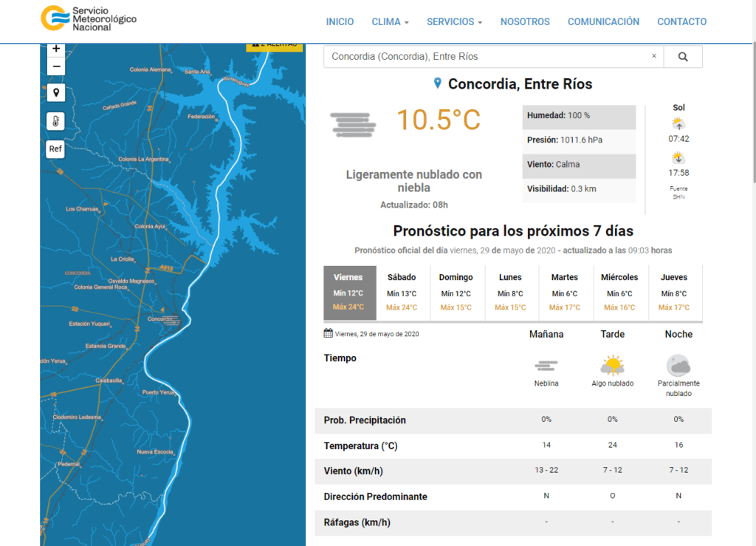This screenshot has width=756, height=546.
Task: Open the map Ref legend button
Action: tap(56, 149)
